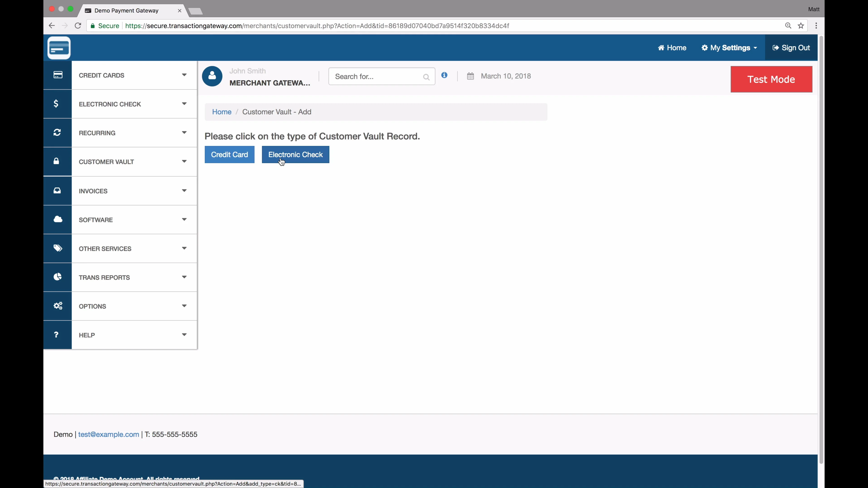Open the My Settings dropdown

[729, 48]
